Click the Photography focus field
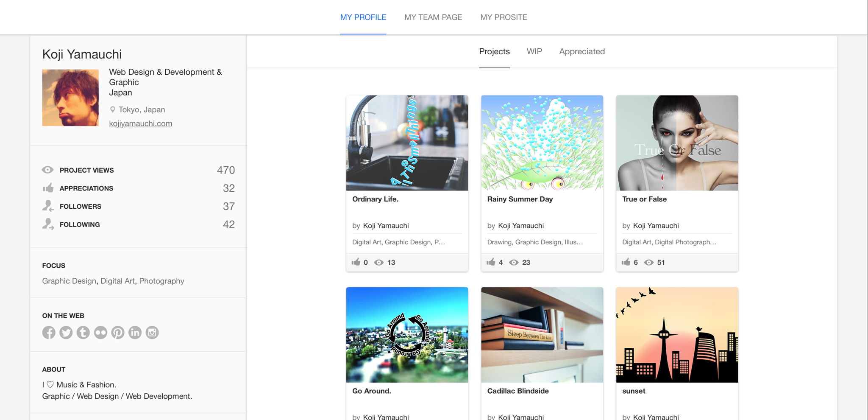Screen dimensions: 868x420 click(x=162, y=281)
